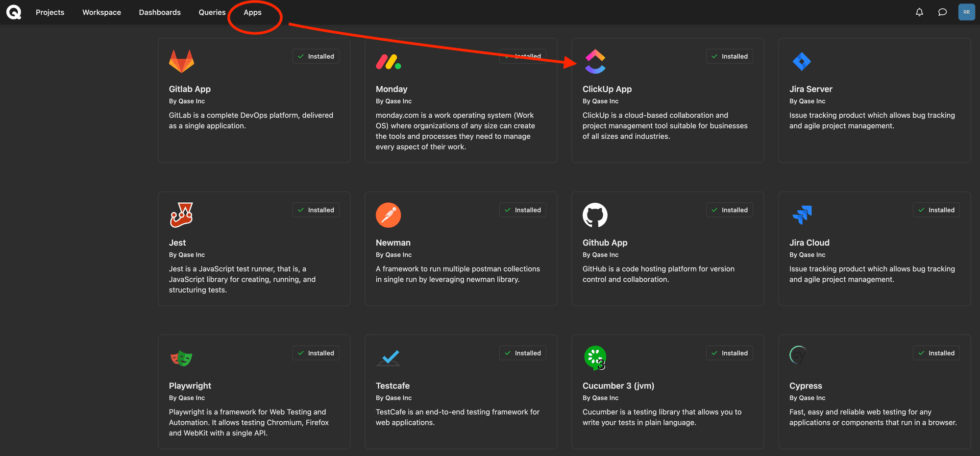Click Cypress 'Fast, easy and reliable' description
Viewport: 980px width, 456px height.
(x=873, y=417)
